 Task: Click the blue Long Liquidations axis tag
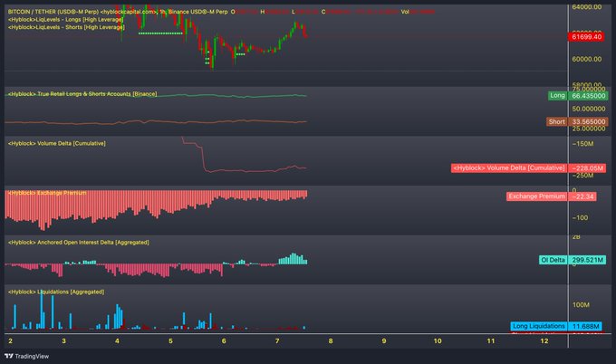pos(539,326)
